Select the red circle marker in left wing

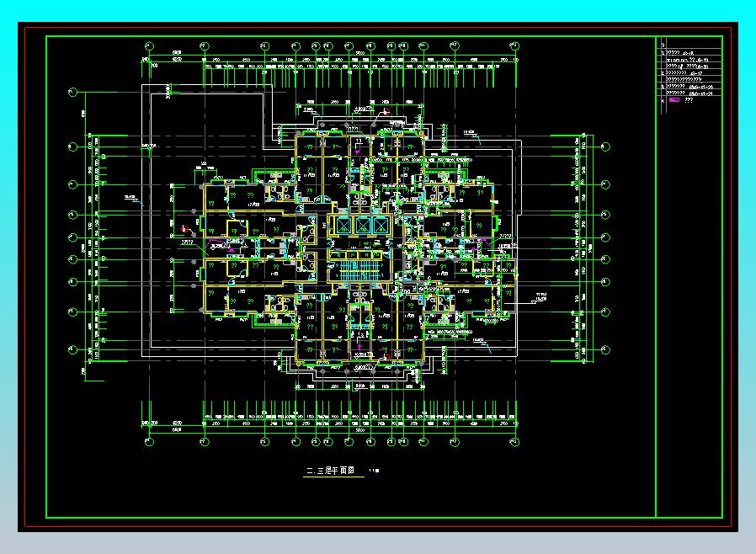point(184,228)
